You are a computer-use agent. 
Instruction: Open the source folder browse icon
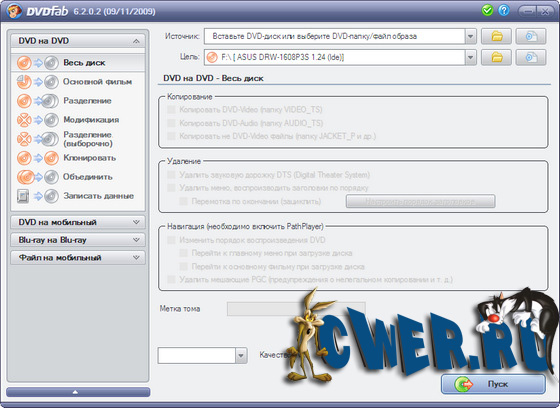(496, 36)
